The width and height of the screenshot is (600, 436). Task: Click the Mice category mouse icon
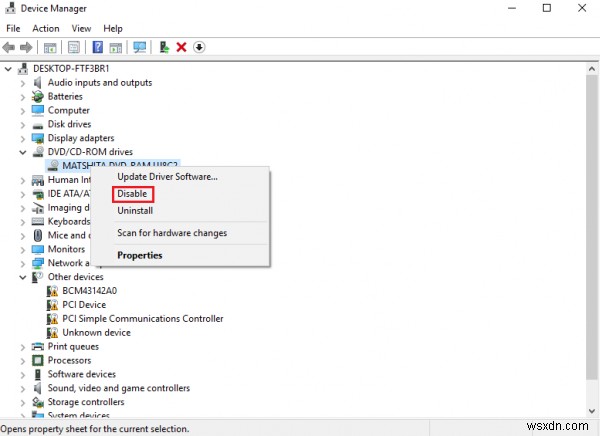tap(38, 235)
